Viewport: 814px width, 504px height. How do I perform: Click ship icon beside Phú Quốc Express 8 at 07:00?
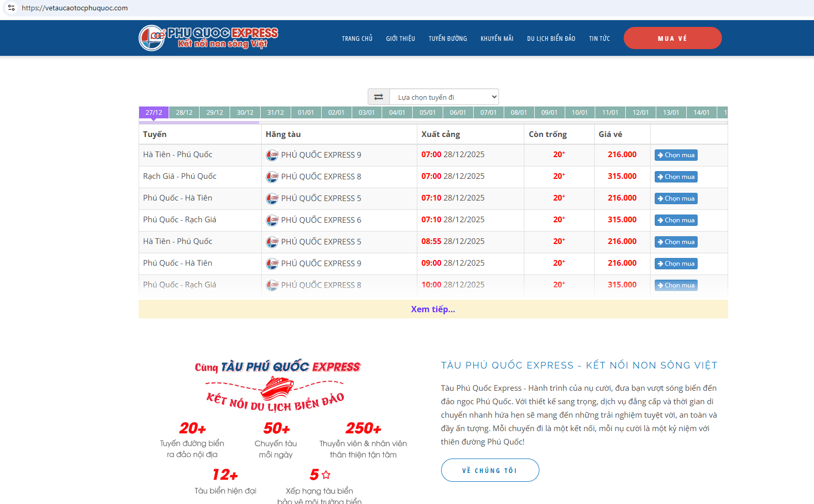click(272, 177)
